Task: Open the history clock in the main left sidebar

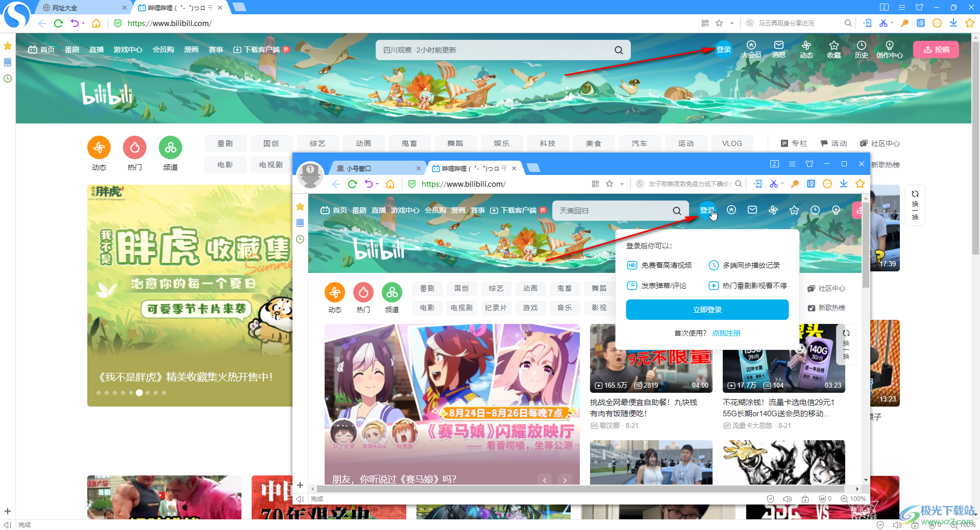Action: [8, 79]
